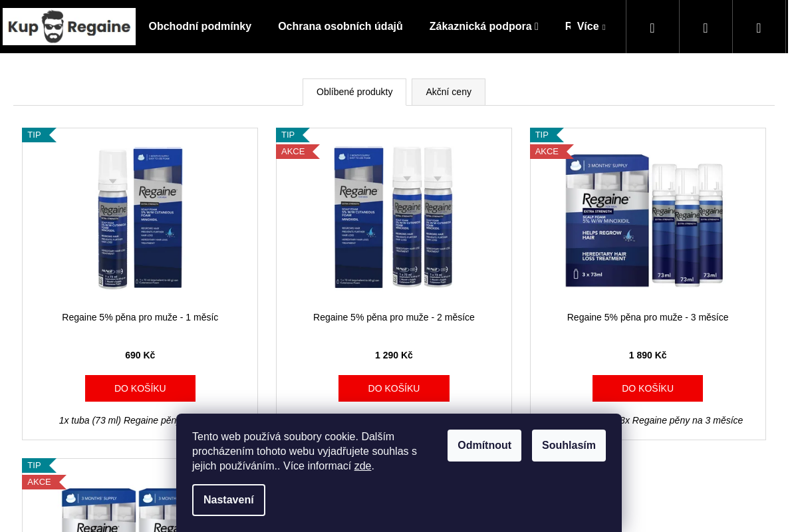Screen dimensions: 798x532
Task: Expand the Zákaznická podpora dropdown
Action: point(483,27)
